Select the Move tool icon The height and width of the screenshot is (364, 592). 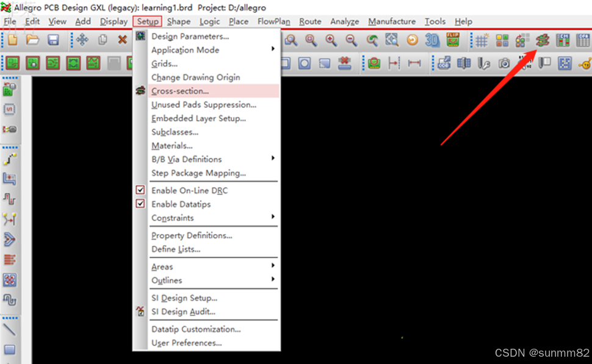pyautogui.click(x=82, y=40)
